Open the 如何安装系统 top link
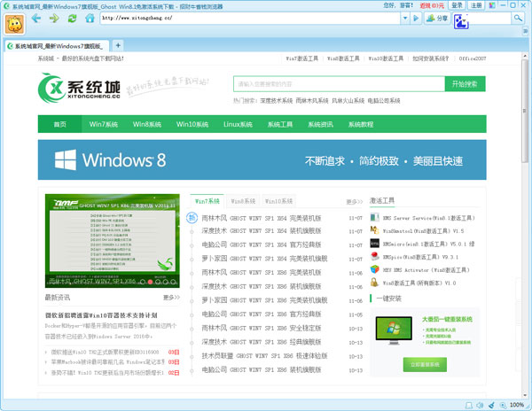 (x=431, y=58)
